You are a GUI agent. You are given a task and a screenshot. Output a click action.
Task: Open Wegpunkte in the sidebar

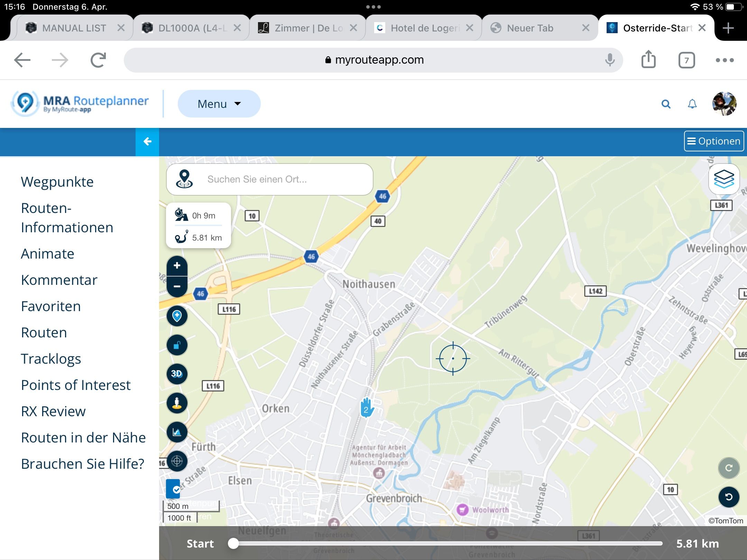pyautogui.click(x=57, y=182)
